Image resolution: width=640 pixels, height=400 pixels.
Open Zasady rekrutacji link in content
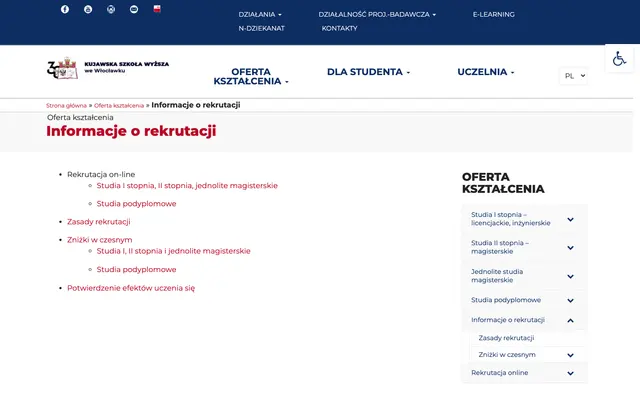point(98,222)
